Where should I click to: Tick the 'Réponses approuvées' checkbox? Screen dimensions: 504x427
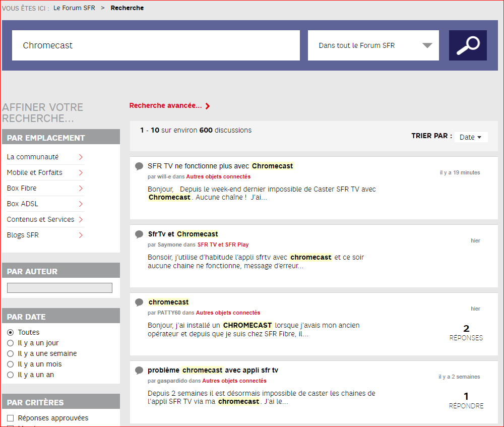[10, 418]
